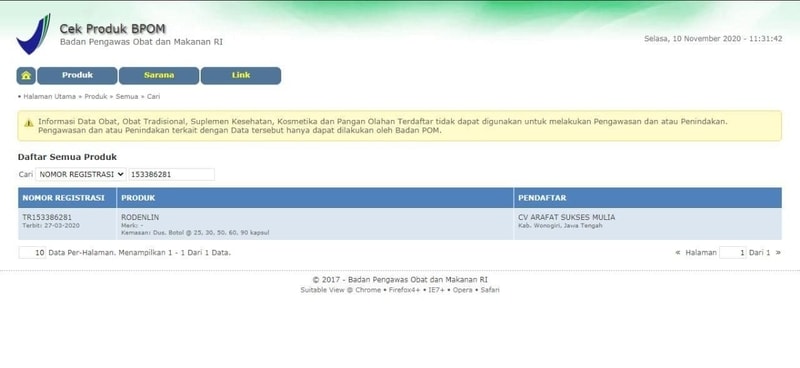Focus the search field containing 153386281
Viewport: 800px width, 368px height.
coord(171,174)
